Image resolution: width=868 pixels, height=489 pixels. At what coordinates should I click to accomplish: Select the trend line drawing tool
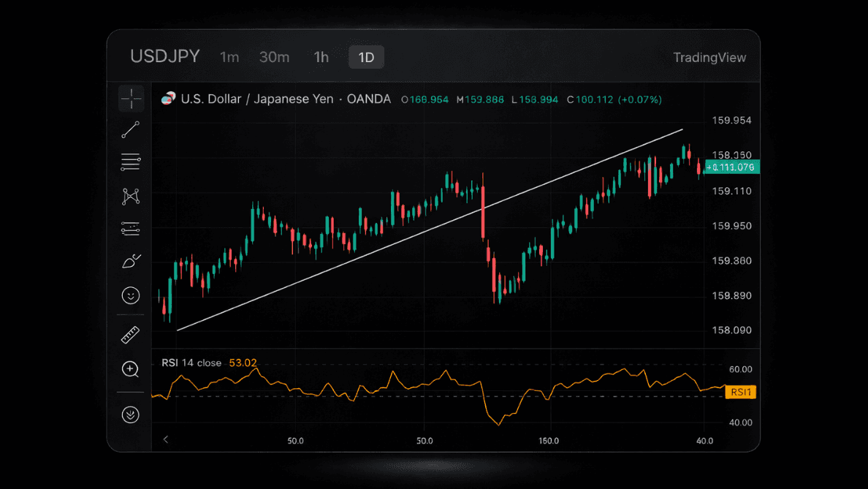tap(131, 129)
